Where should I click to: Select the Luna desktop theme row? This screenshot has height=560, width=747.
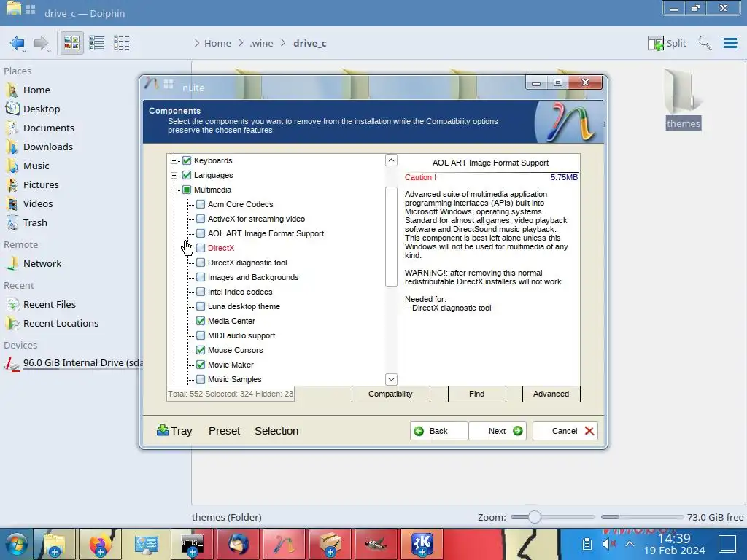[244, 307]
